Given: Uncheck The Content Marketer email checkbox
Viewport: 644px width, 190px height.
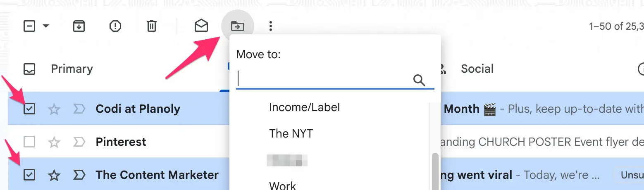Looking at the screenshot, I should (x=29, y=175).
